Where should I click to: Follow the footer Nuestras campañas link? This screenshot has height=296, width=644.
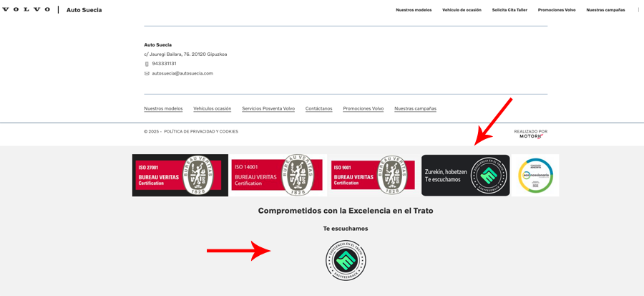tap(415, 108)
